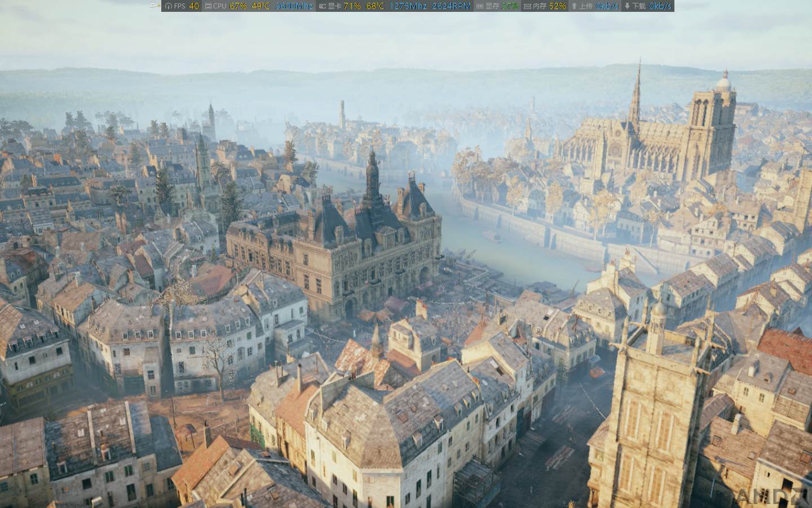Click the GPU usage 71% value

click(352, 6)
